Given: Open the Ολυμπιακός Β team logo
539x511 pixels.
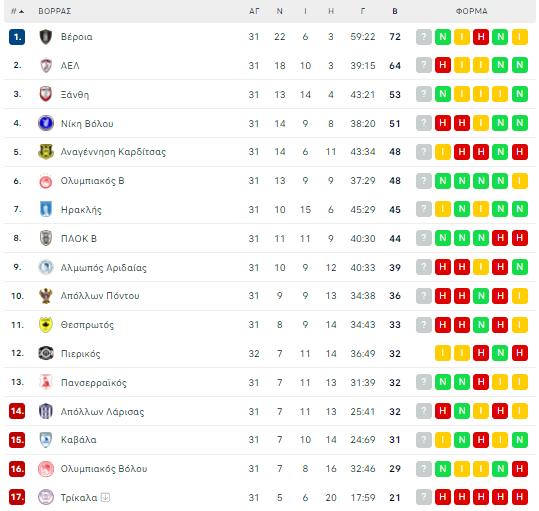Looking at the screenshot, I should pos(46,181).
